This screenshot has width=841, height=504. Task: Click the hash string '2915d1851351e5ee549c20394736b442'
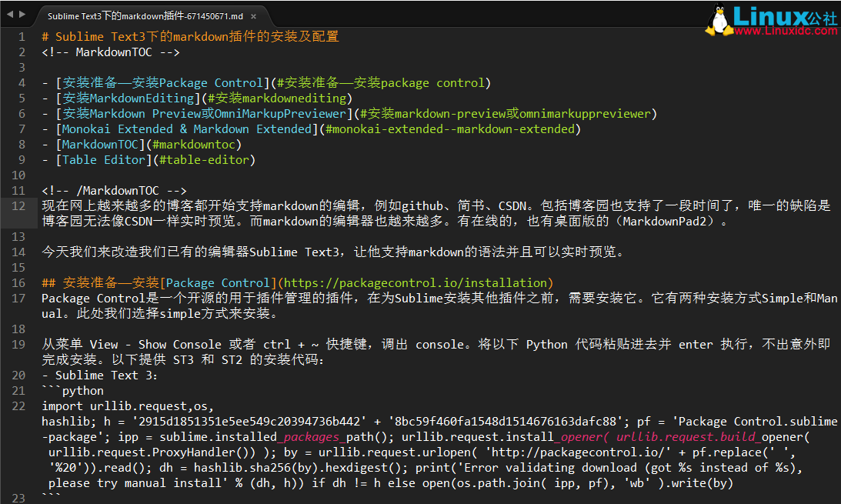pos(249,422)
